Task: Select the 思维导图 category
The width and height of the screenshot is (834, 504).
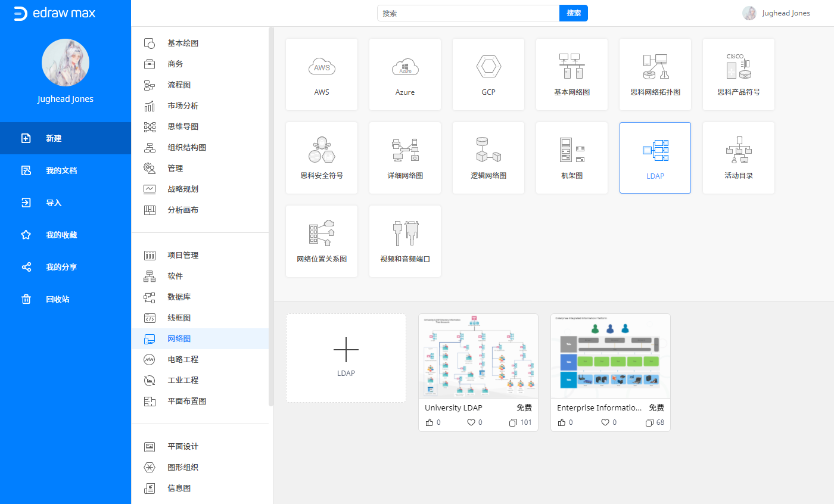Action: point(200,127)
